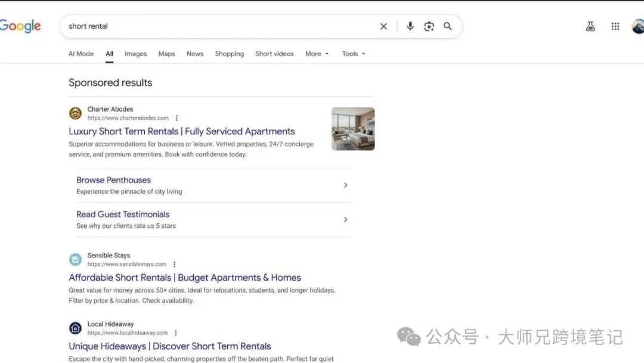Click 'Experience the pinnacle of city living' text

(129, 192)
